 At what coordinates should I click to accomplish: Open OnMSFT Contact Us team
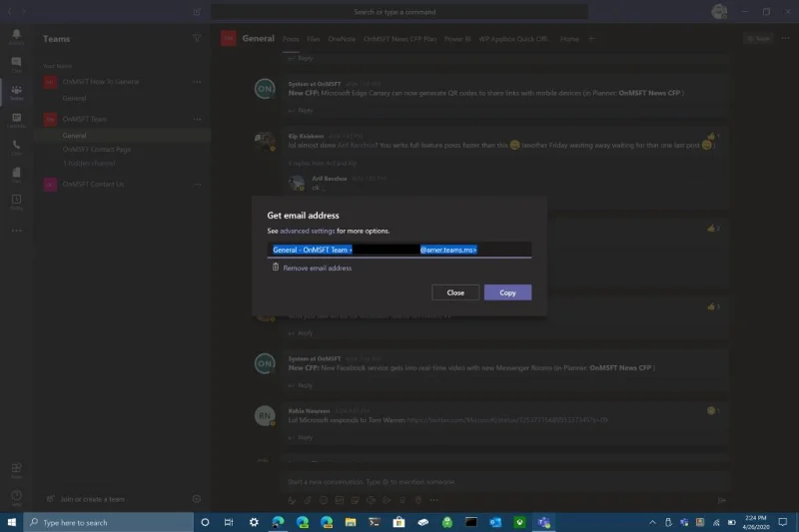[93, 185]
